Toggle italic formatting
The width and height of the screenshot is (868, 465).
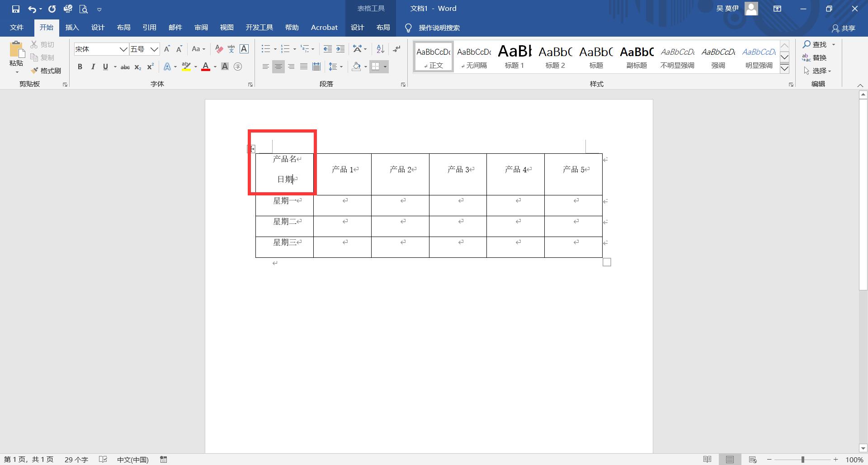coord(93,67)
